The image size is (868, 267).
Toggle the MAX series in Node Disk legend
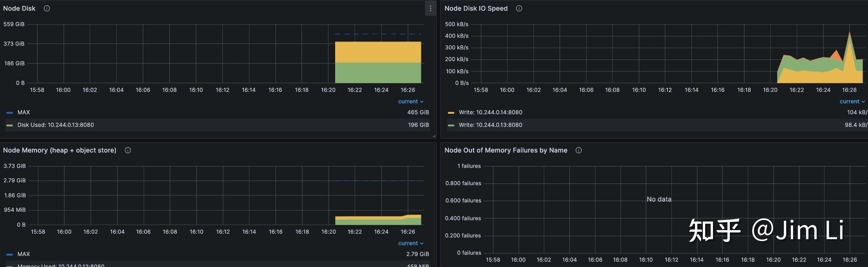(x=23, y=112)
